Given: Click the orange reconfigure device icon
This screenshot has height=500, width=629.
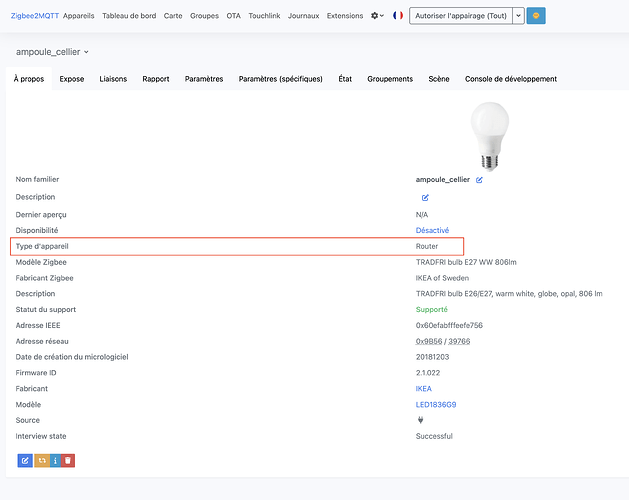Looking at the screenshot, I should pyautogui.click(x=40, y=460).
